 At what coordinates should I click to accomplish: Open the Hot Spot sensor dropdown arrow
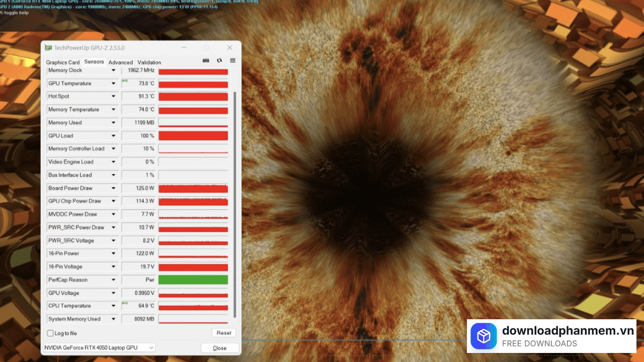(x=113, y=97)
